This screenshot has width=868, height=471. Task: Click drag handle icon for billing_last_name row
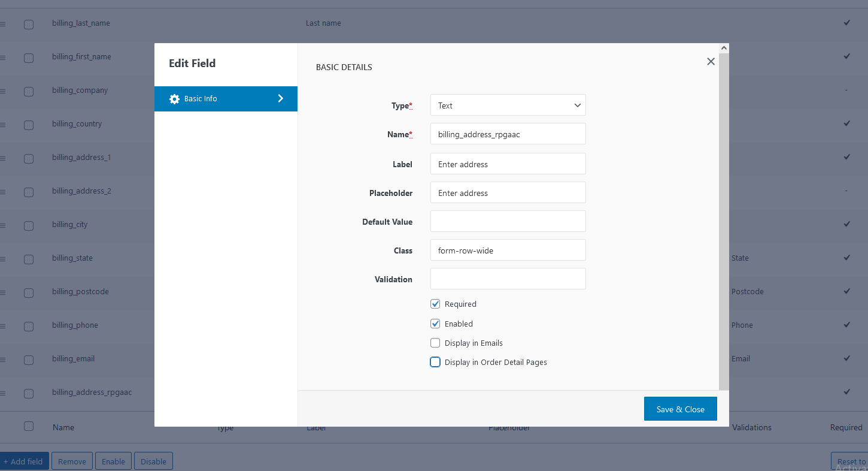click(x=2, y=24)
